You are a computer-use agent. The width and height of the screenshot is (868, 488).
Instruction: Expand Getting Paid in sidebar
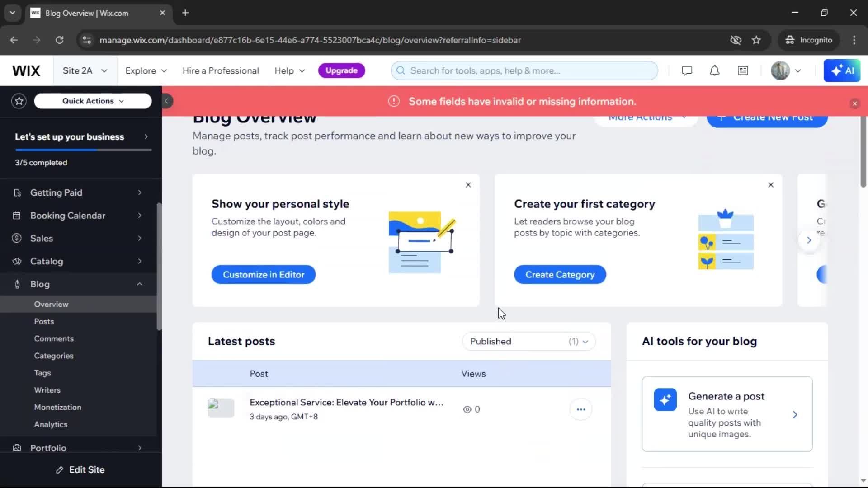(x=78, y=192)
